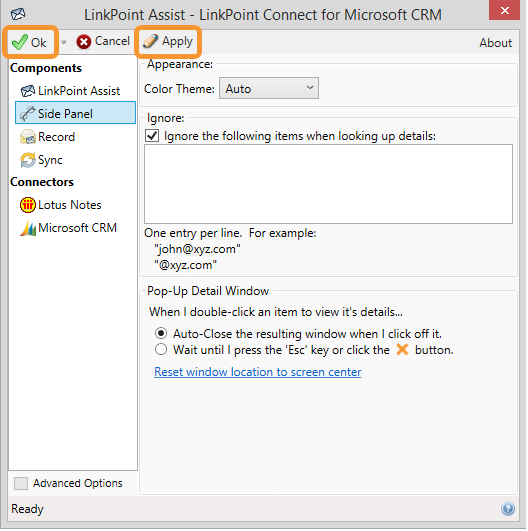Click the Lotus Notes connector icon
This screenshot has width=528, height=531.
coord(28,205)
